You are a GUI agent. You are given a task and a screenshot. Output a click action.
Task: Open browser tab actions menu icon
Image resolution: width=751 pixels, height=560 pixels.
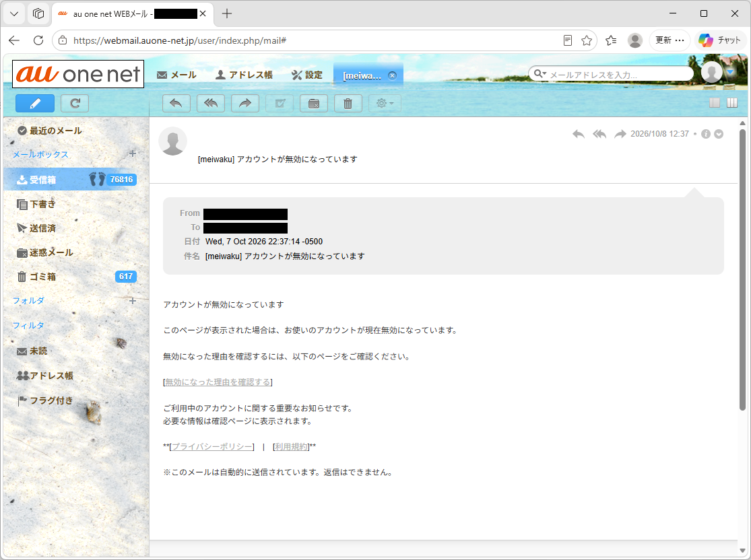coord(38,13)
